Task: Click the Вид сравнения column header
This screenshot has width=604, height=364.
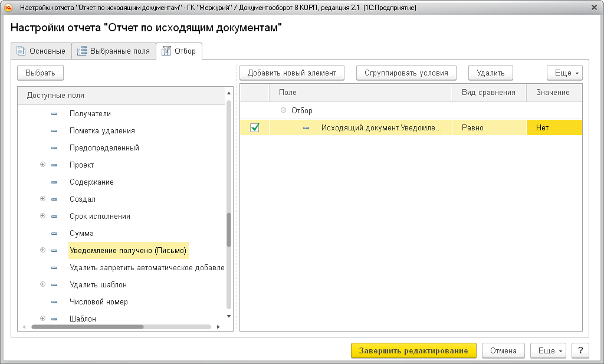Action: [489, 93]
